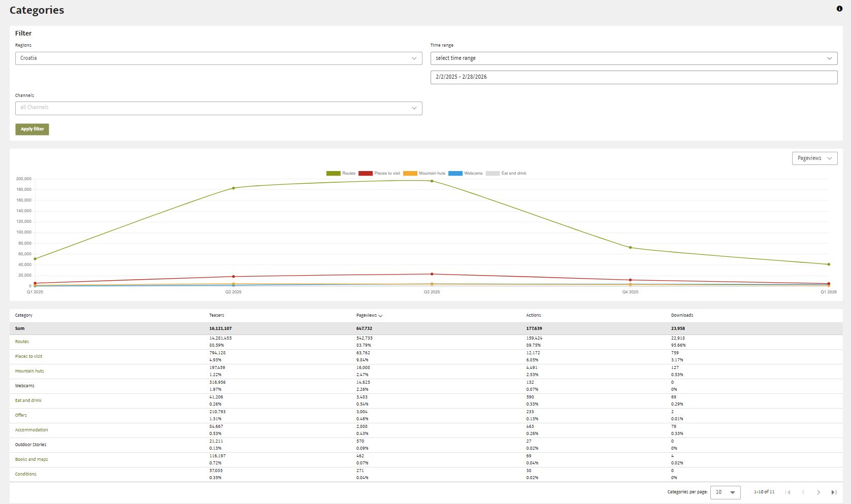851x504 pixels.
Task: Hide Places to visit series in legend
Action: (379, 174)
